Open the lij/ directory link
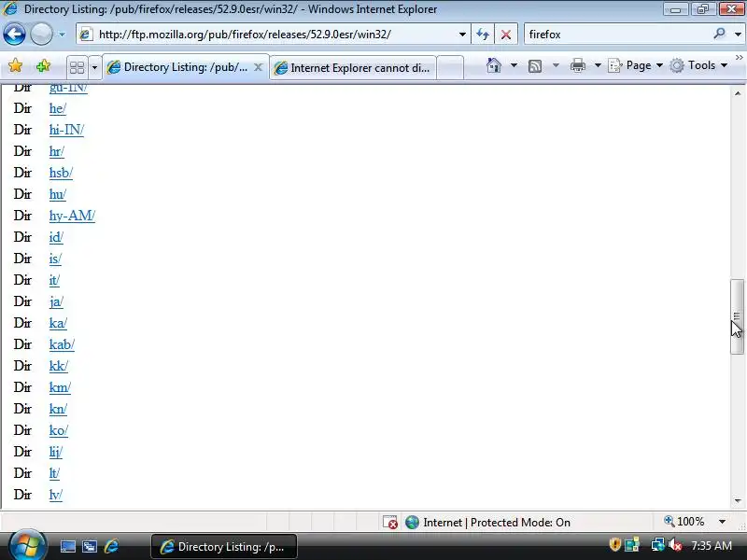The height and width of the screenshot is (560, 747). pyautogui.click(x=56, y=452)
